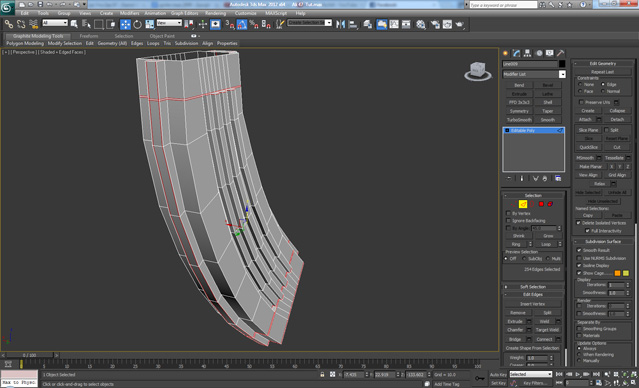
Task: Click the ViewCube in viewport
Action: pyautogui.click(x=478, y=71)
